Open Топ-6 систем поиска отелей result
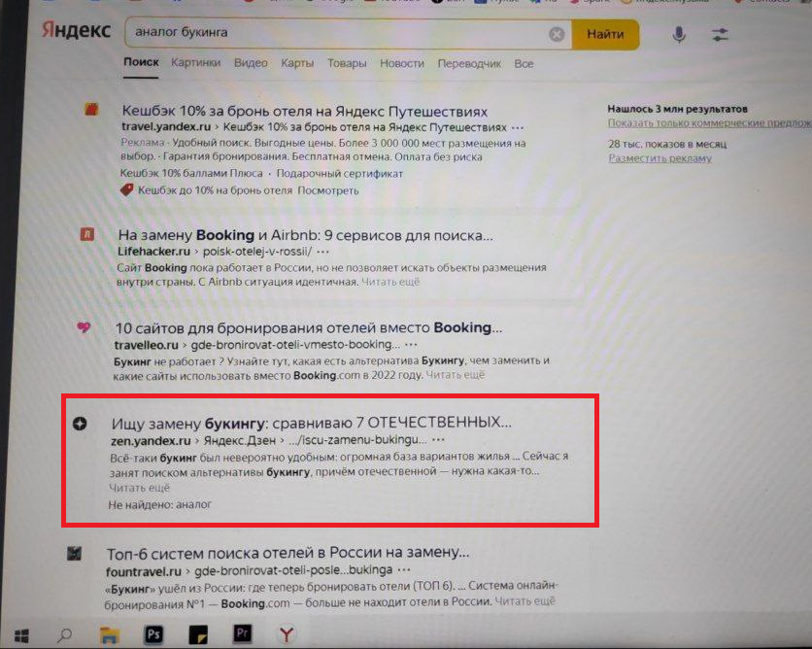Screen dimensions: 812x649 point(288,553)
